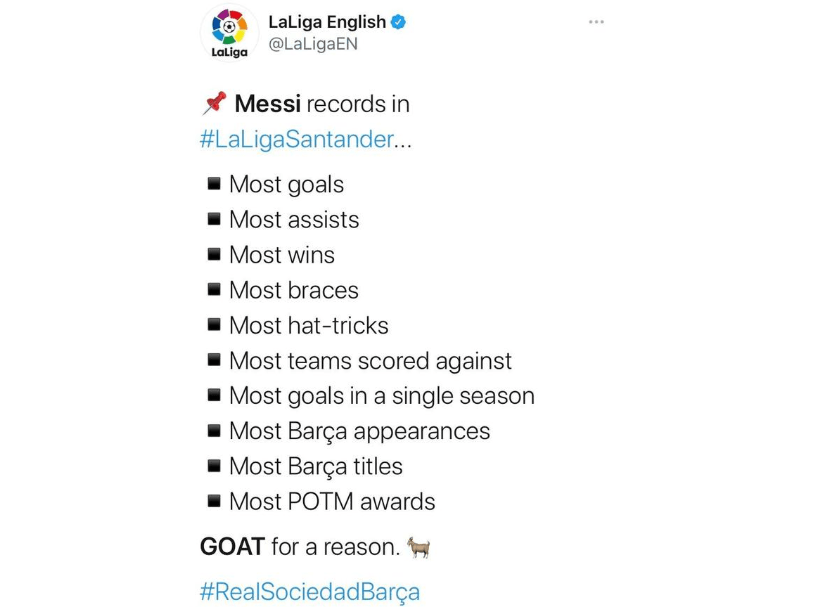The image size is (825, 615).
Task: Click the Most teams scored against line
Action: (x=370, y=361)
